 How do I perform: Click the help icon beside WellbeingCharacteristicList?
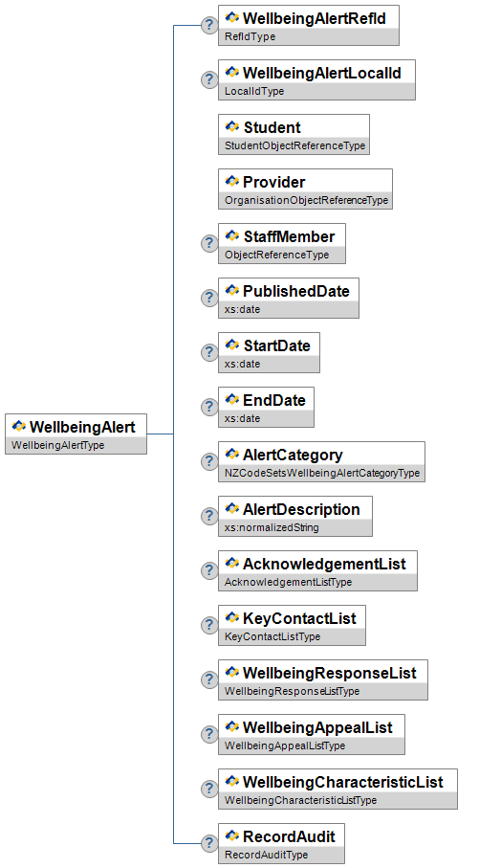(x=209, y=789)
